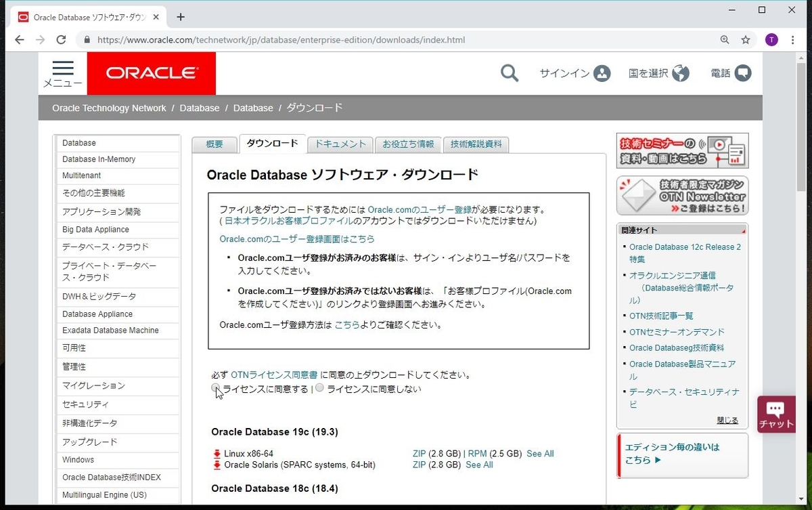Click the globe icon next to 国を選択
812x510 pixels.
pyautogui.click(x=681, y=73)
